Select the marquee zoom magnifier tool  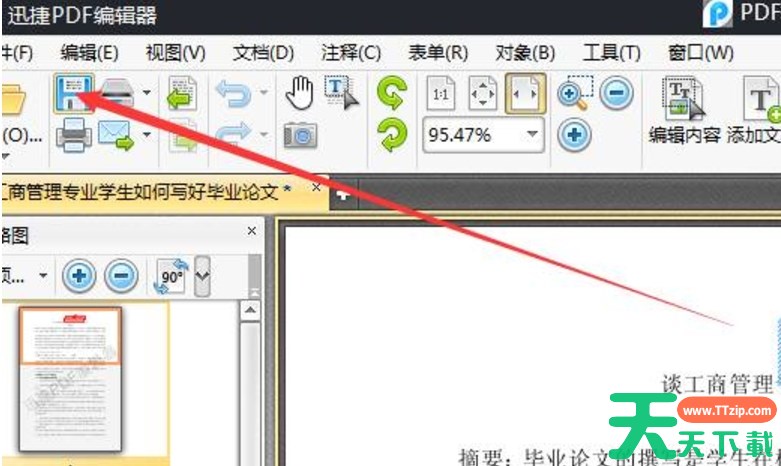pyautogui.click(x=575, y=93)
